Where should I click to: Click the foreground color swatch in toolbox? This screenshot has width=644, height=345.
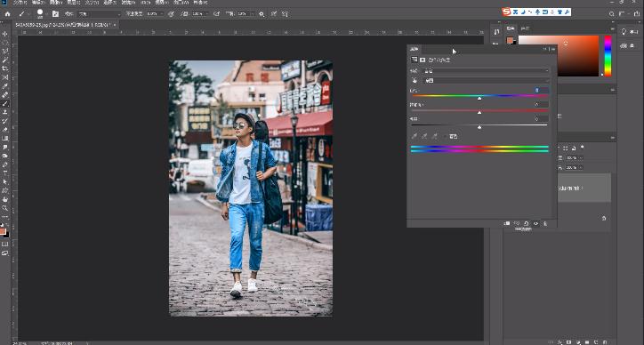click(3, 232)
